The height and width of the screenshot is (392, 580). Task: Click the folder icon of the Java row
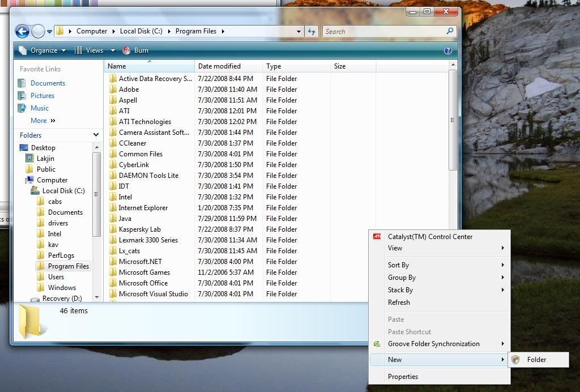point(113,219)
